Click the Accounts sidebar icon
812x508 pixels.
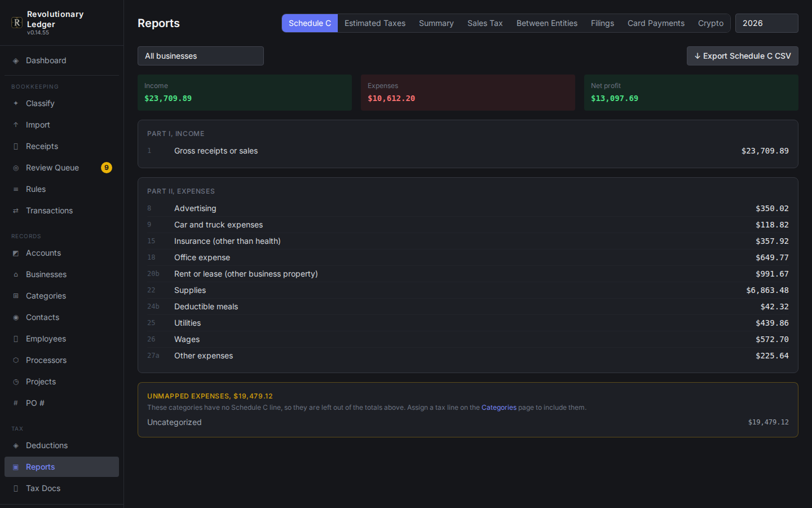tap(16, 253)
